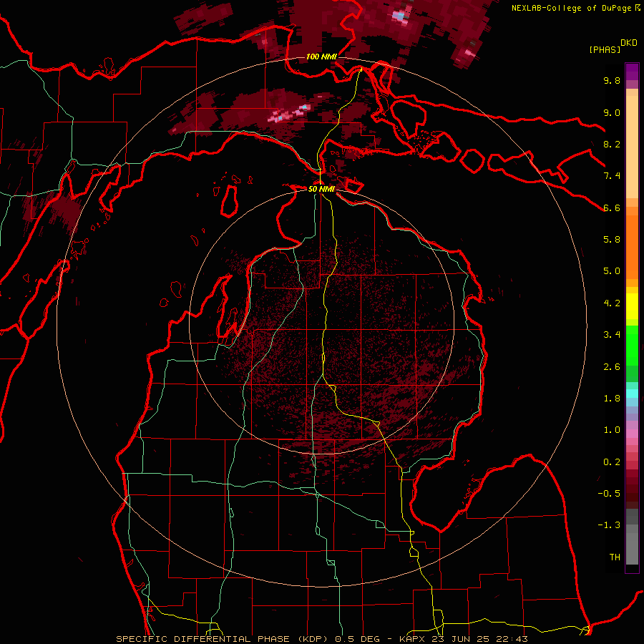This screenshot has height=644, width=644.
Task: Click the 5.8 value on the color scale
Action: [612, 240]
